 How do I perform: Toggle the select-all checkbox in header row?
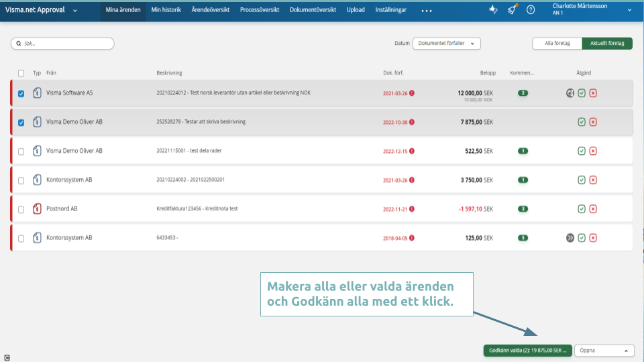click(x=21, y=73)
